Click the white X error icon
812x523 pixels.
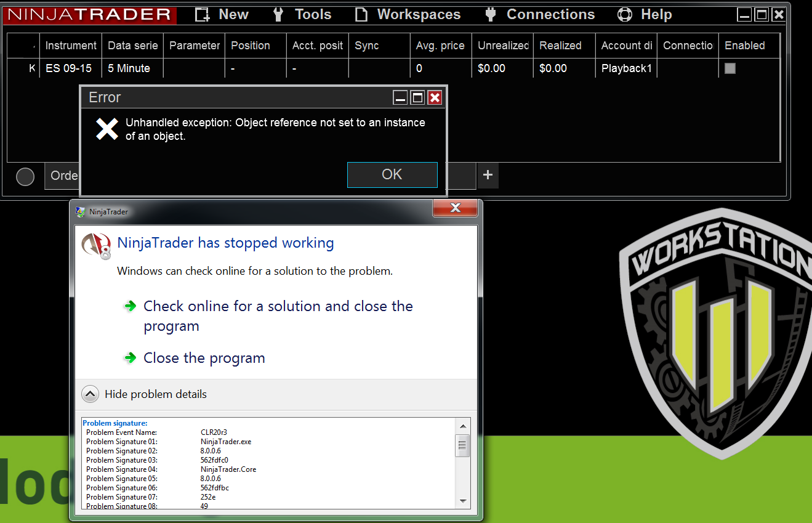coord(107,129)
